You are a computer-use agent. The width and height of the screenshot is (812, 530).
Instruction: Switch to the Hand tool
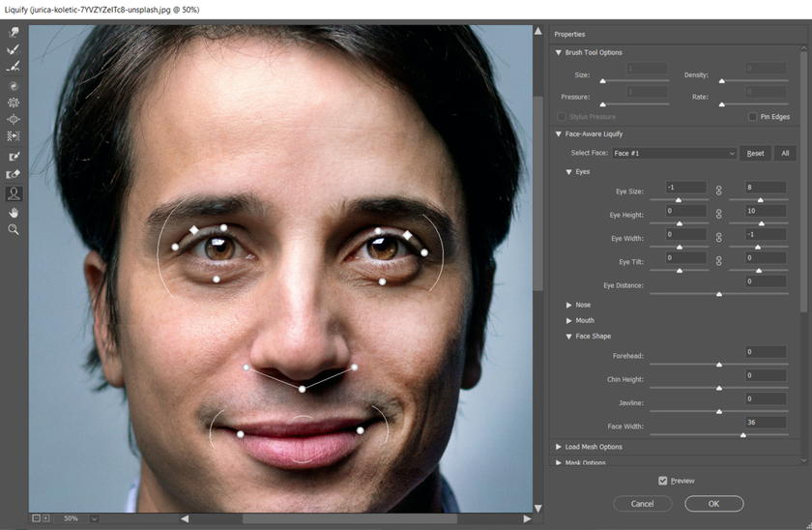tap(14, 212)
